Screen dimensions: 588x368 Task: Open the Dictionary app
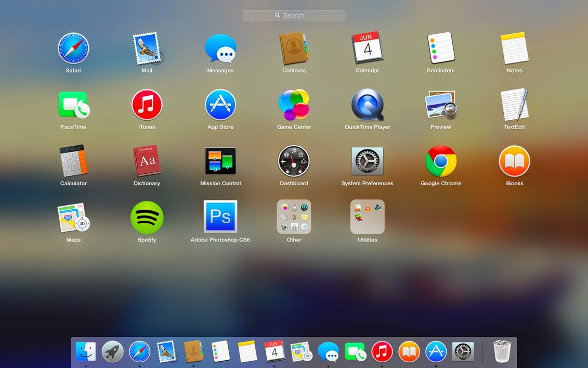pos(147,161)
